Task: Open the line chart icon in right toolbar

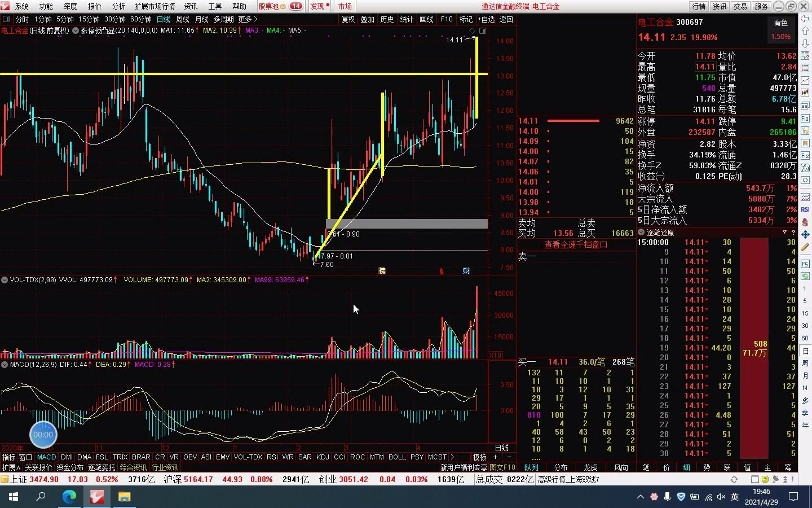Action: [805, 81]
